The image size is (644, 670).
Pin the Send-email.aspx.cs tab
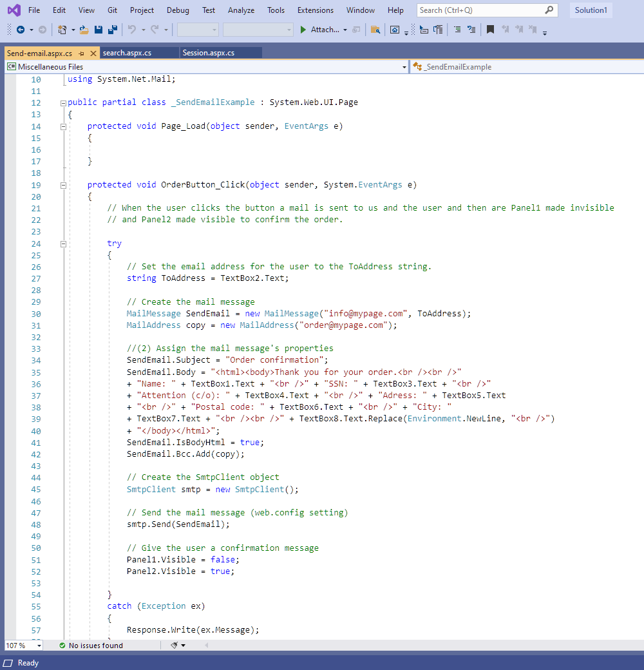pos(82,53)
